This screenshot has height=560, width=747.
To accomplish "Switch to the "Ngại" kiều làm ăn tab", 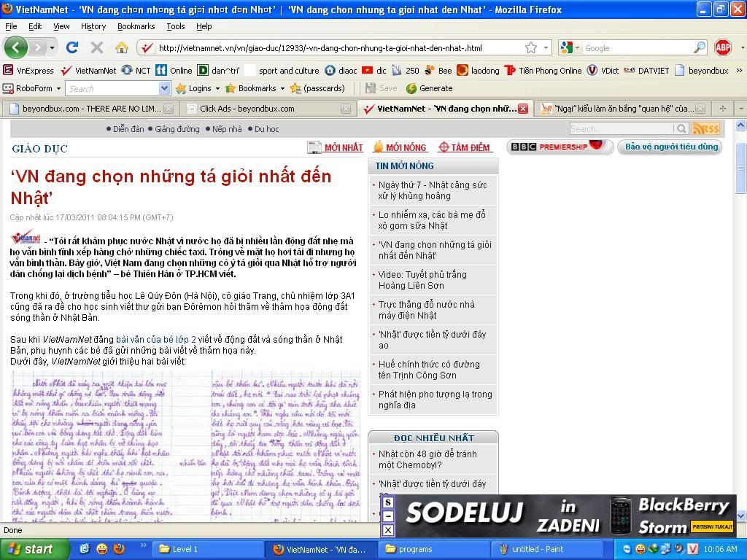I will [x=623, y=109].
